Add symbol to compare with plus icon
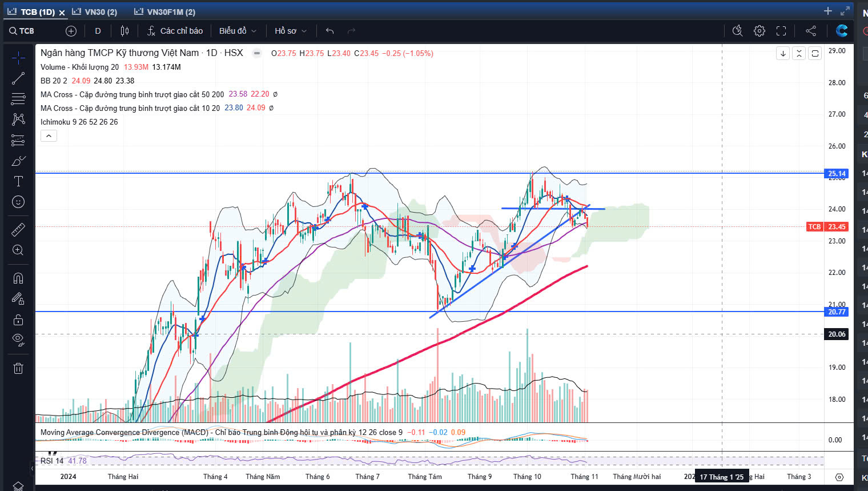The width and height of the screenshot is (868, 491). point(71,31)
